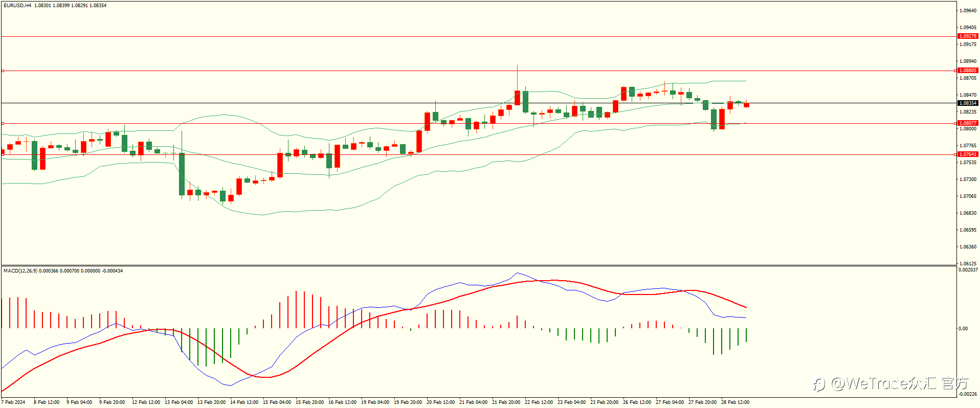This screenshot has width=980, height=408.
Task: Click the 13 Feb 04:00 time label
Action: point(179,402)
